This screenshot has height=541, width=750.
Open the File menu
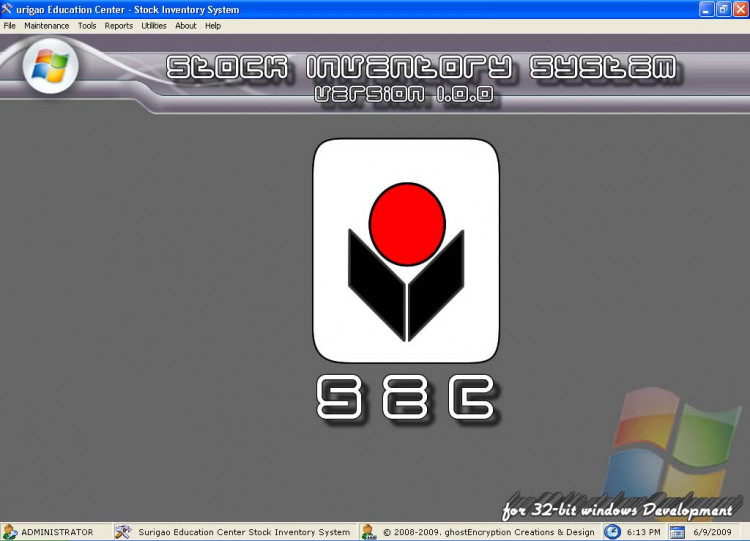[10, 26]
